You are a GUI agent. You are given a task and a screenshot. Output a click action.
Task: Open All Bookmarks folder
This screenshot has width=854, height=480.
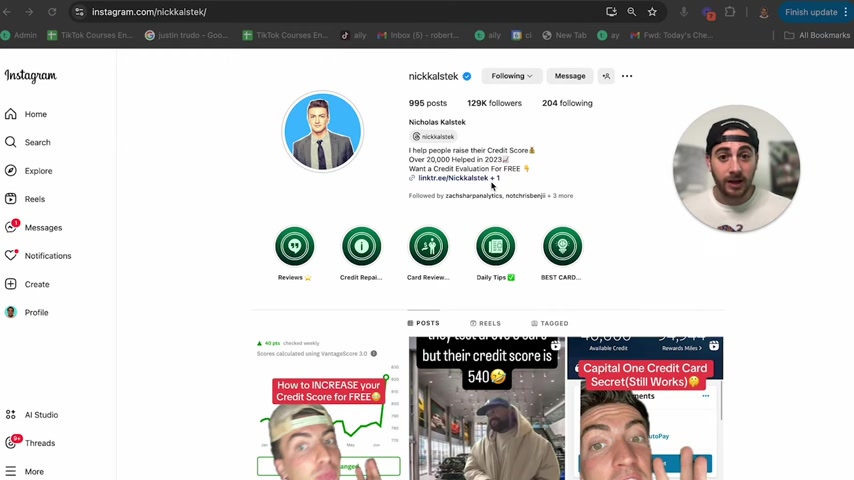coord(817,35)
